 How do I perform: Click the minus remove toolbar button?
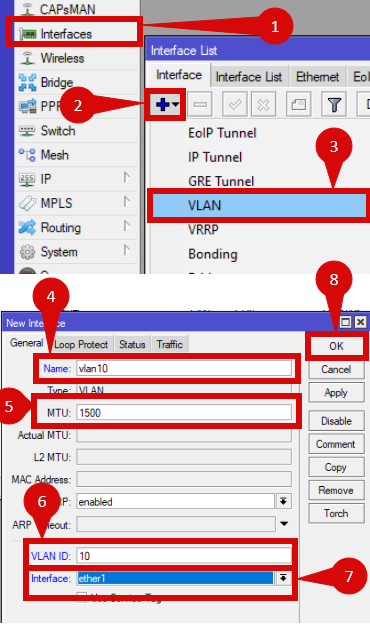200,104
